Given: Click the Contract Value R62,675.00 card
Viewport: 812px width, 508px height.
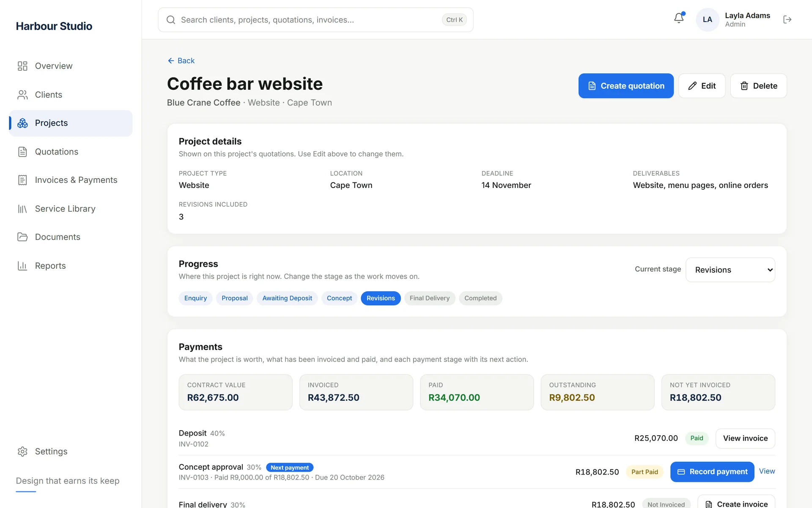Looking at the screenshot, I should pyautogui.click(x=236, y=392).
